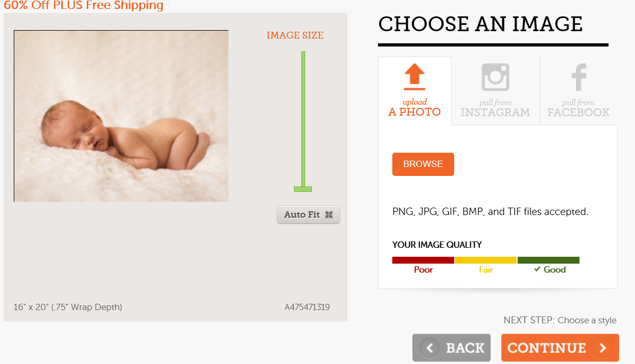Click the green Good quality bar

(x=548, y=260)
